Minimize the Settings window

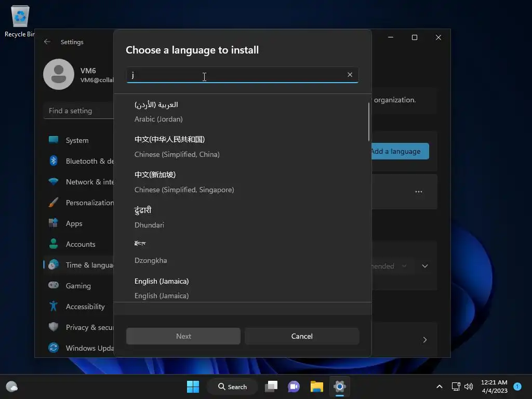point(391,37)
